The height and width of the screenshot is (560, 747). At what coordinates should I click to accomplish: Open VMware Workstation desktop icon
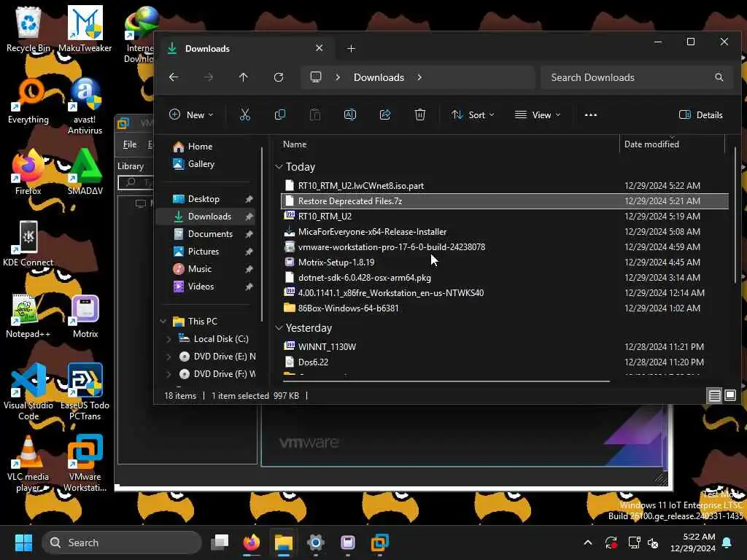point(85,463)
